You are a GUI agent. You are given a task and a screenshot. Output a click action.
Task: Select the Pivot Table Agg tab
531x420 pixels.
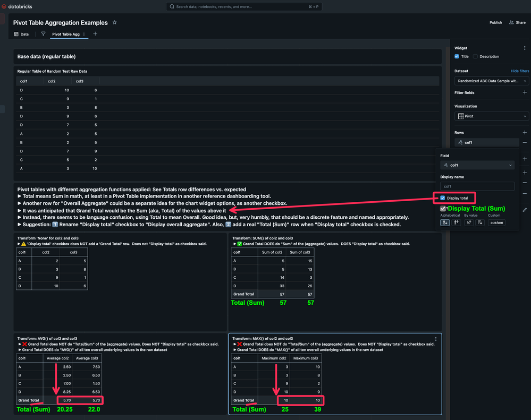(x=65, y=34)
